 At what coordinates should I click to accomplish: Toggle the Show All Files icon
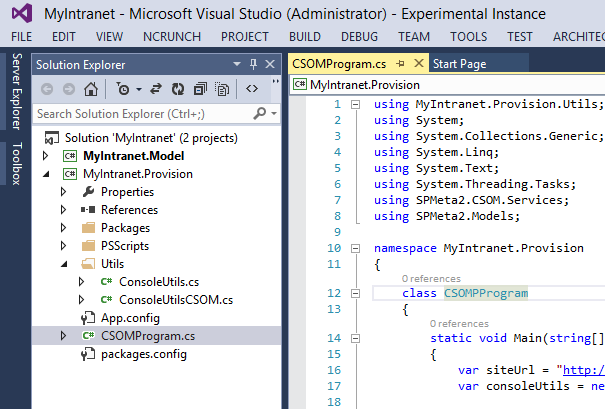(x=222, y=89)
